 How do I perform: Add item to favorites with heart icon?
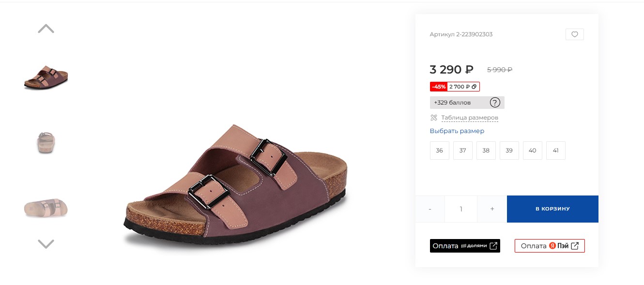click(574, 34)
